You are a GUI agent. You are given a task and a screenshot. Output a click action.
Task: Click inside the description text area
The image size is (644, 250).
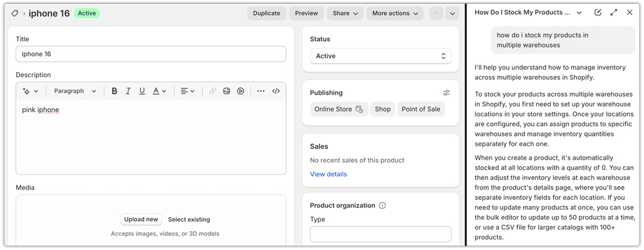[151, 137]
